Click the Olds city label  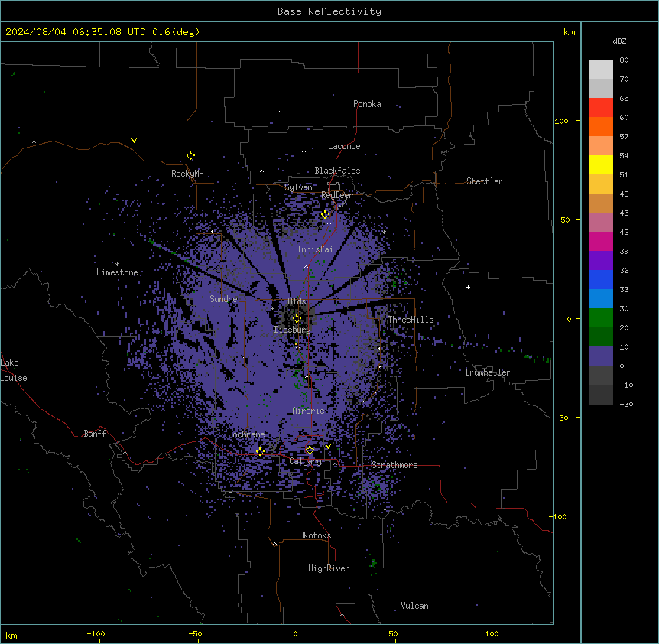297,301
